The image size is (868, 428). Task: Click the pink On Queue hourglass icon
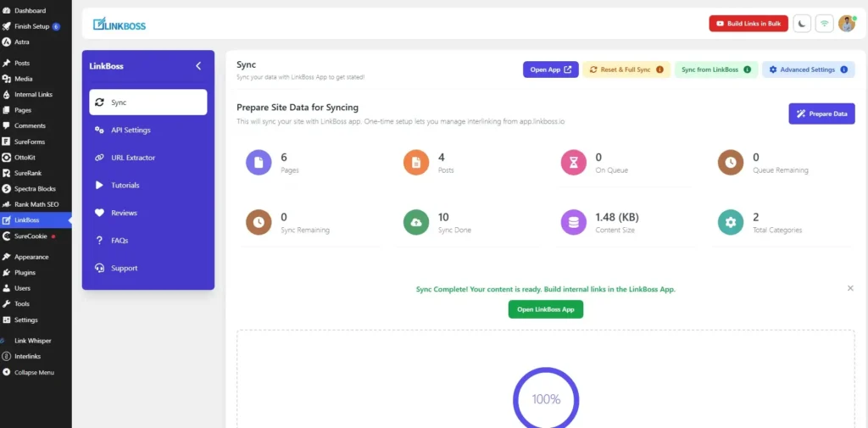tap(574, 162)
